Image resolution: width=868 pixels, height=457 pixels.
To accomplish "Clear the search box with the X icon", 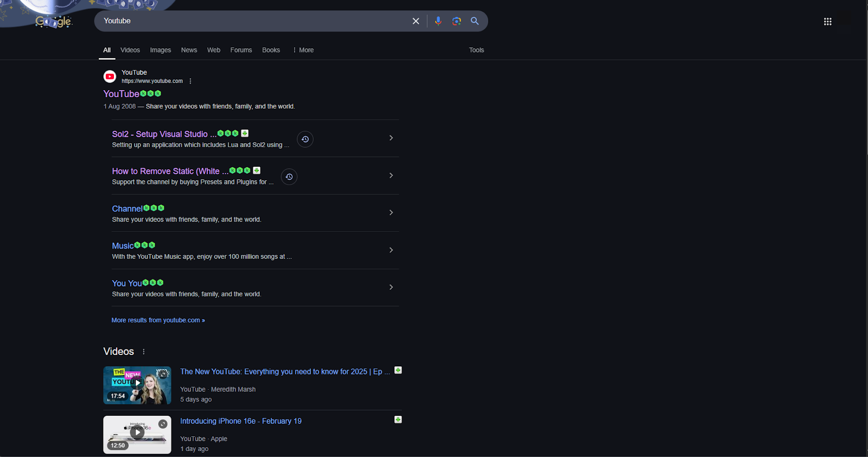I will click(416, 21).
